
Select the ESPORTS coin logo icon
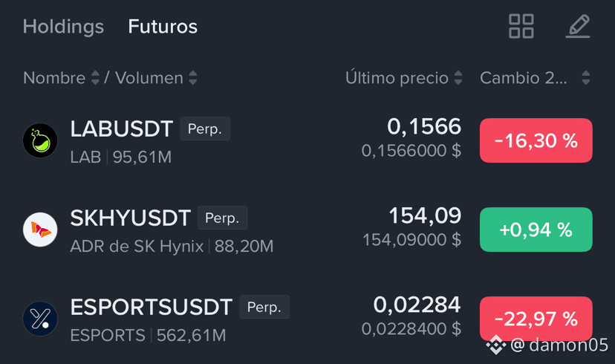[x=40, y=319]
